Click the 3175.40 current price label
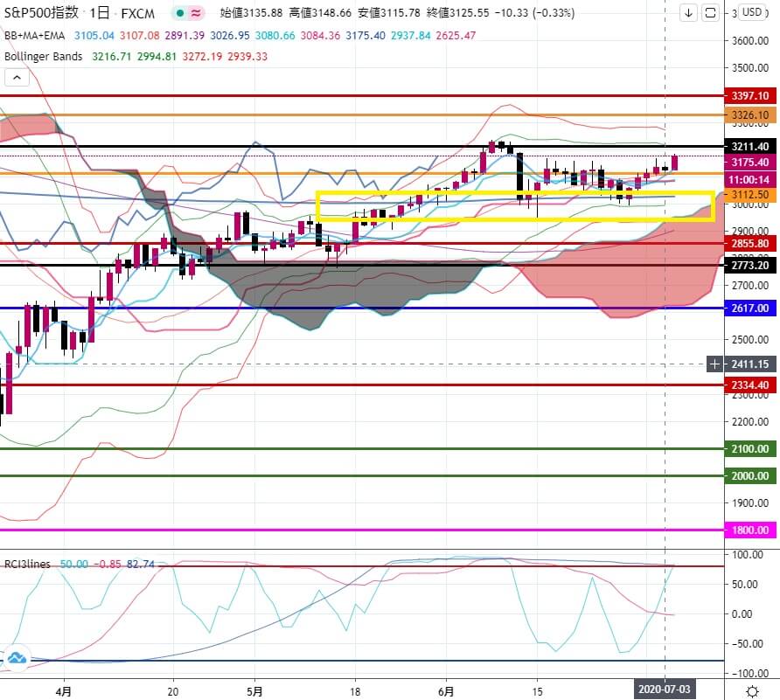The height and width of the screenshot is (700, 780). pyautogui.click(x=750, y=162)
